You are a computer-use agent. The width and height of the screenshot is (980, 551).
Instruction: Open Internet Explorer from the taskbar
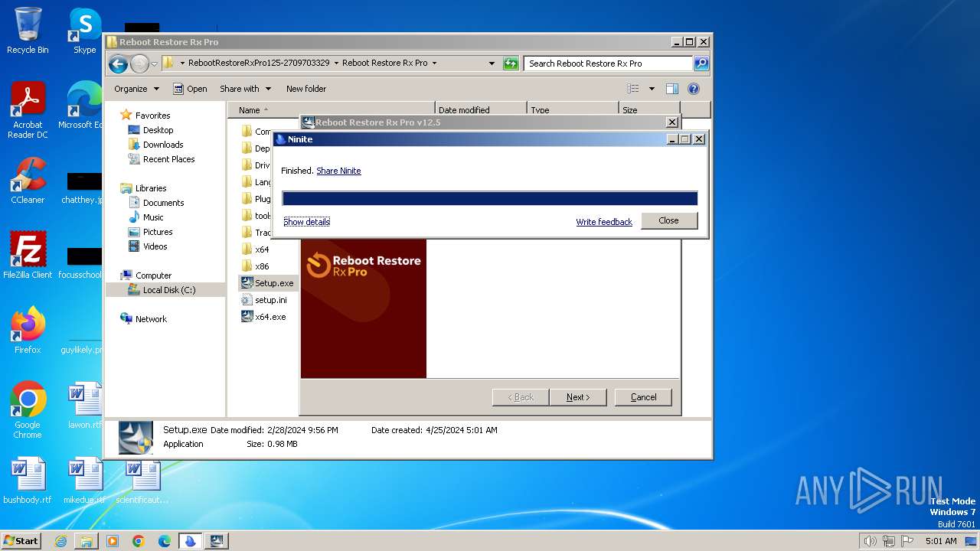pyautogui.click(x=60, y=541)
